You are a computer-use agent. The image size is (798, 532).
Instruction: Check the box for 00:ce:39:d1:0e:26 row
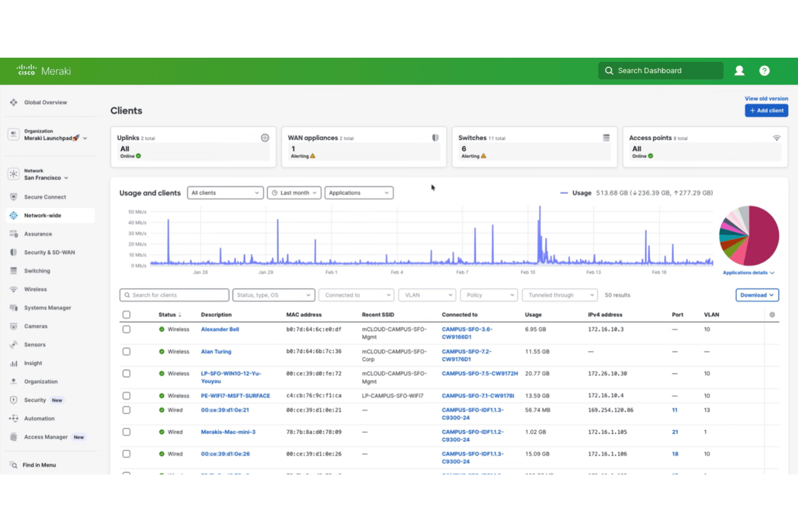[126, 454]
